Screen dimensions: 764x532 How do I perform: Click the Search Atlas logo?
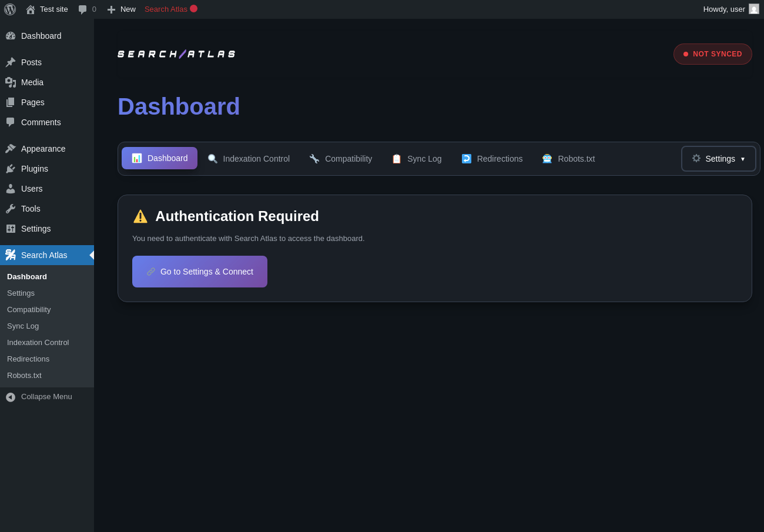coord(176,54)
